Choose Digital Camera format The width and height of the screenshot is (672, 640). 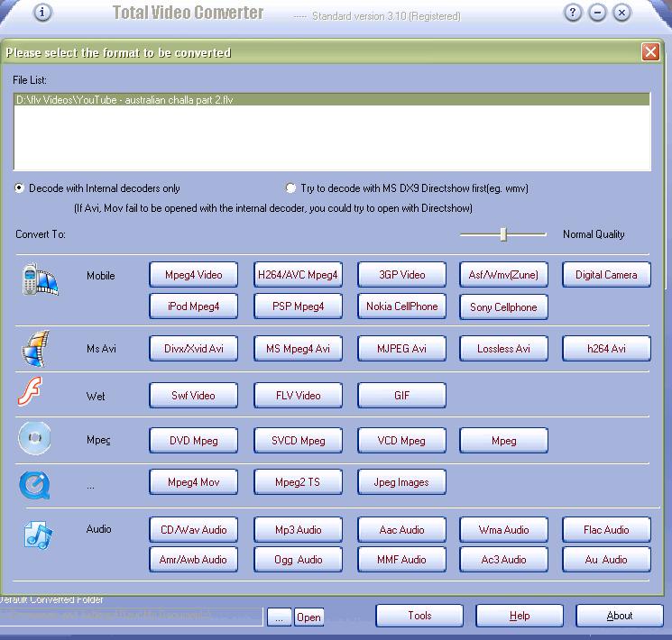[x=606, y=275]
